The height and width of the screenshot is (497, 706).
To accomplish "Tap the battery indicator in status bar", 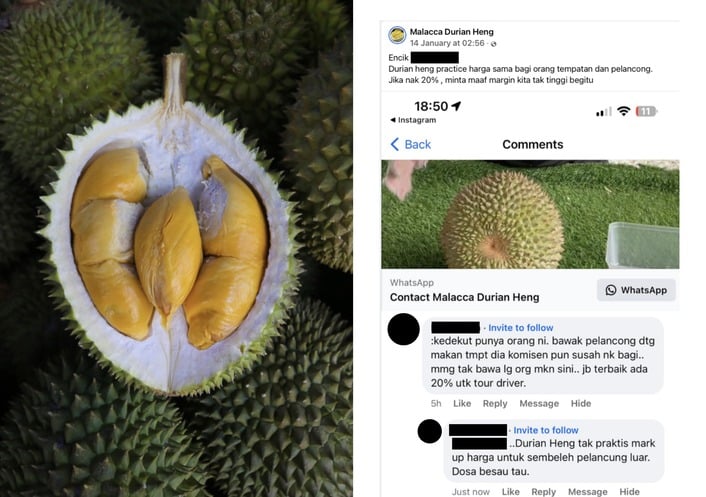I will 646,111.
